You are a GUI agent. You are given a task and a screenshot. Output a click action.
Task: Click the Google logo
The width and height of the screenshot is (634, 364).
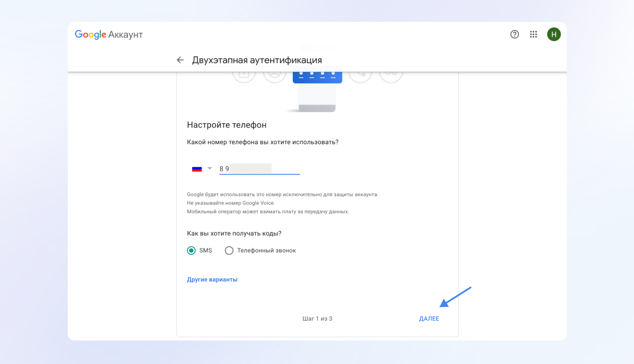(x=90, y=35)
